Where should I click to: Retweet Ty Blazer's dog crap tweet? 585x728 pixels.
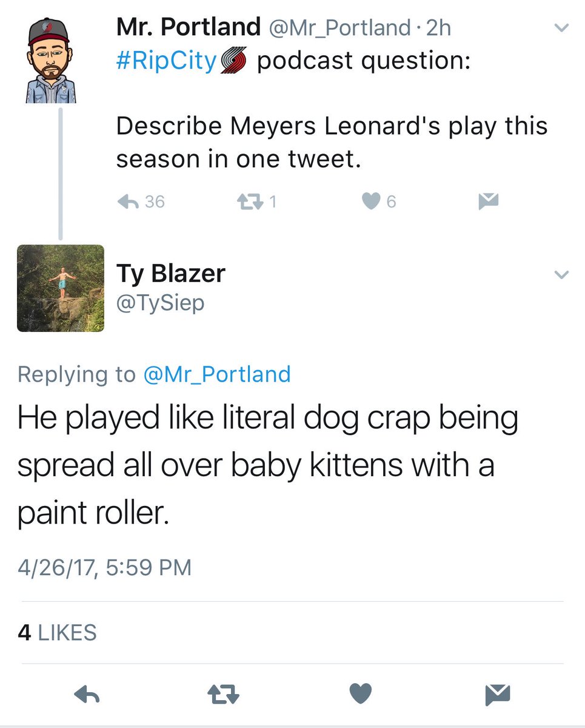(x=223, y=695)
